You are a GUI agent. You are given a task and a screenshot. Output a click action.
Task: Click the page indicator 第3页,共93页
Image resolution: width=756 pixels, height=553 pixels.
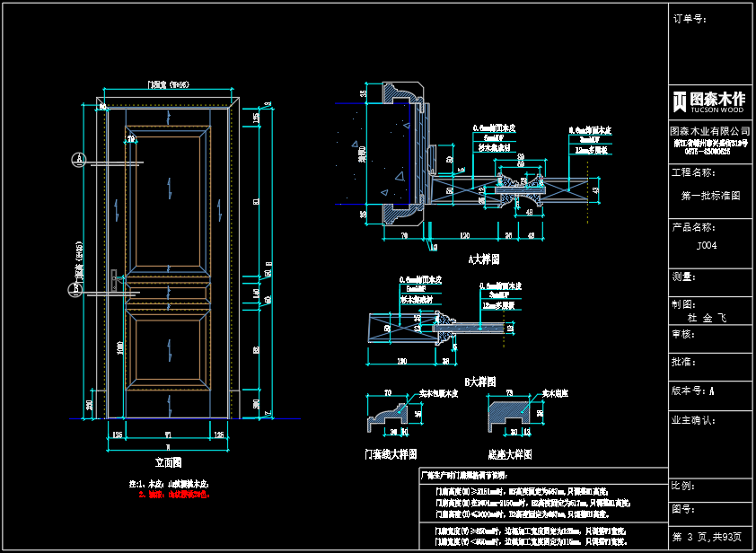click(708, 537)
